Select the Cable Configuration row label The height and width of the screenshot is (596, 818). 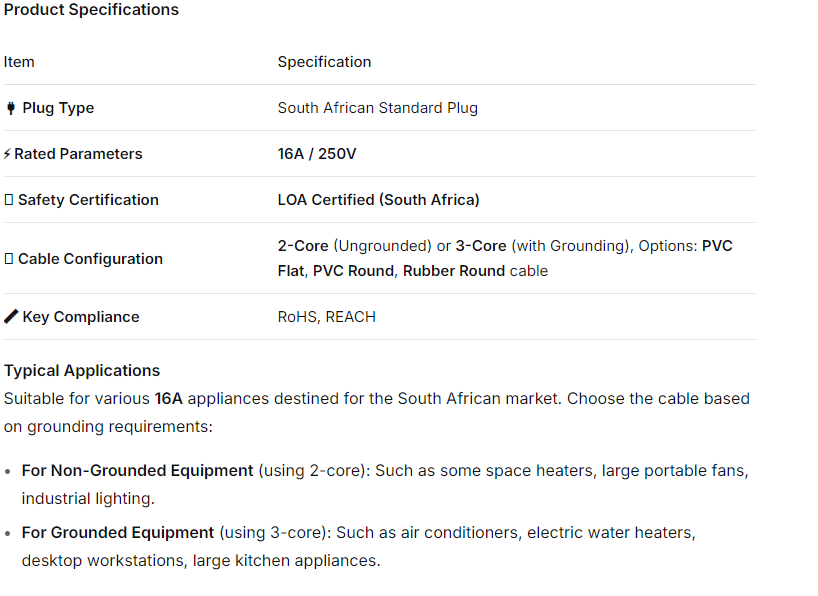[90, 259]
